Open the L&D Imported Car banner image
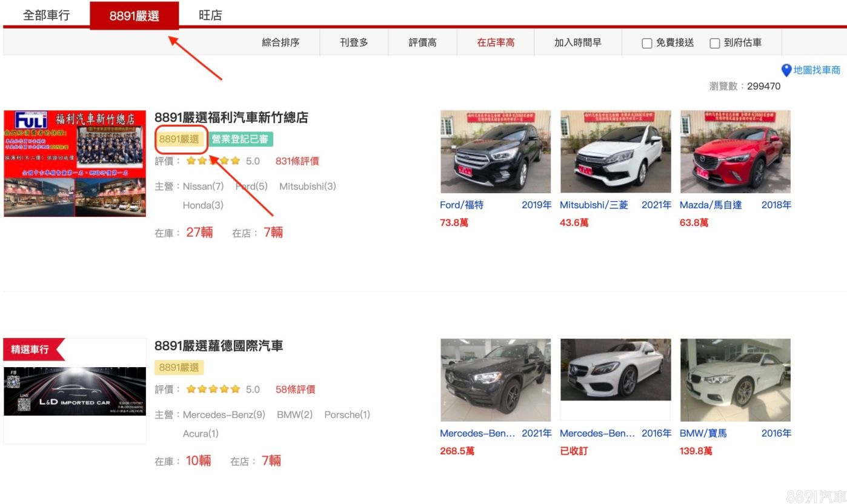The image size is (847, 504). 75,391
